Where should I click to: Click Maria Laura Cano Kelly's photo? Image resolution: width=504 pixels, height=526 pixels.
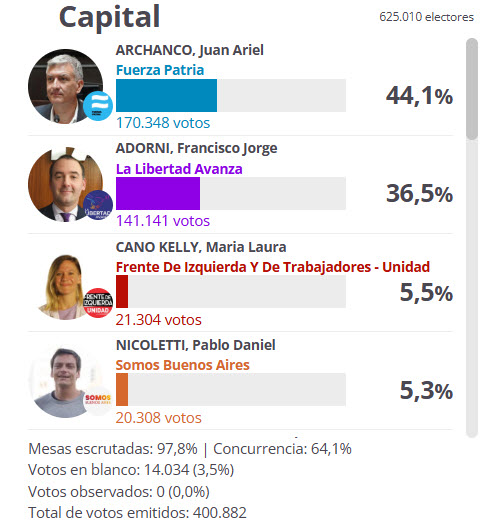pos(65,283)
